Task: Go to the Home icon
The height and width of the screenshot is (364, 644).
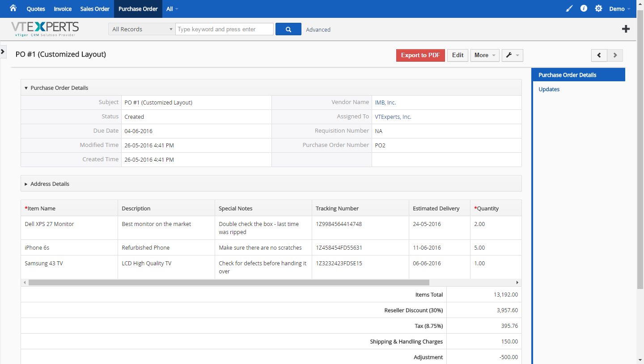Action: point(13,8)
